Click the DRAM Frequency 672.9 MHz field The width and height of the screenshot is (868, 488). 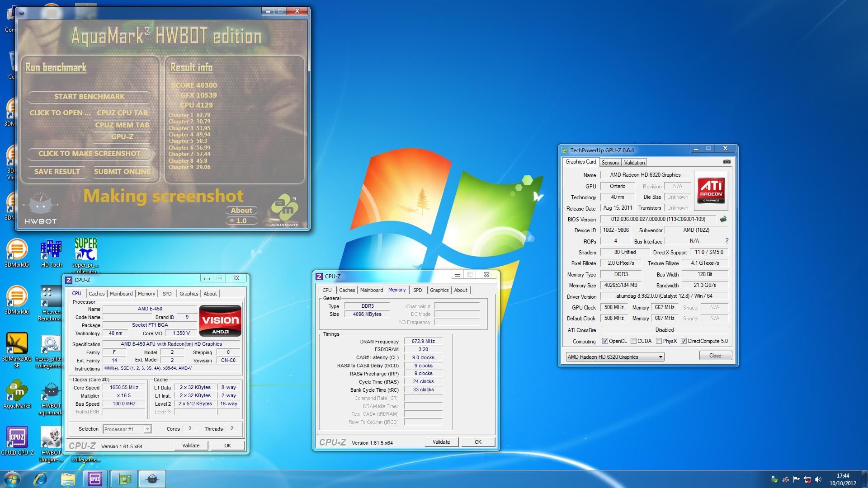[423, 342]
